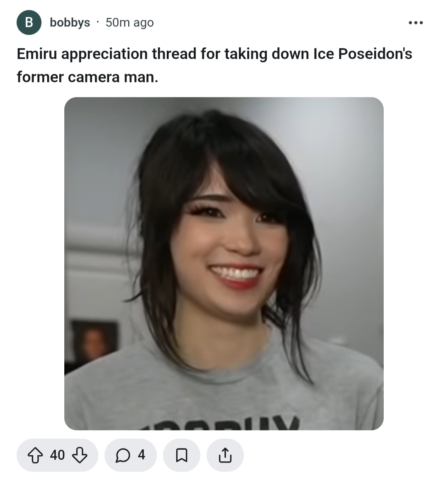The height and width of the screenshot is (480, 448).
Task: Upvote the Emiru appreciation post
Action: (x=35, y=455)
